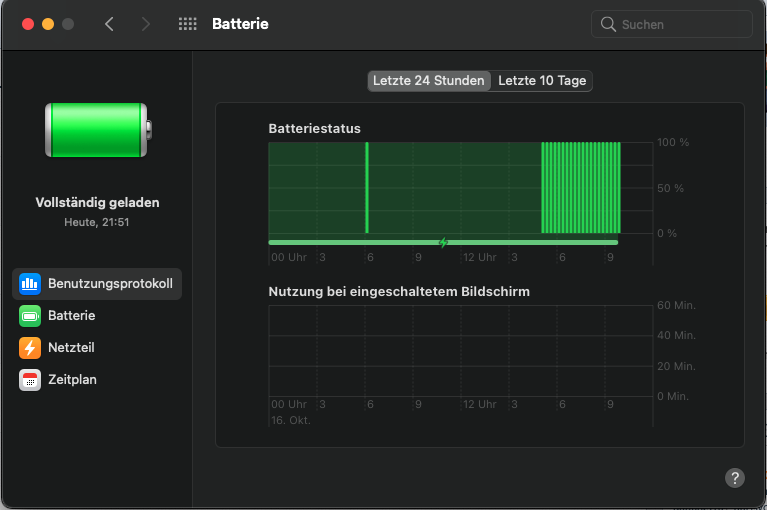The width and height of the screenshot is (767, 510).
Task: Open the orange Netzteil lightning icon
Action: pos(30,347)
